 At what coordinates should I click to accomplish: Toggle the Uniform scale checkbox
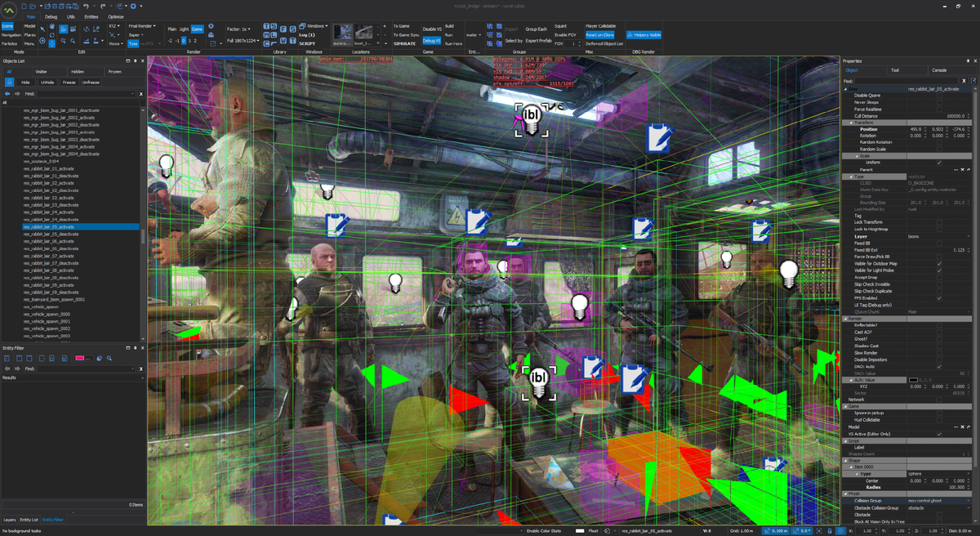[x=939, y=163]
